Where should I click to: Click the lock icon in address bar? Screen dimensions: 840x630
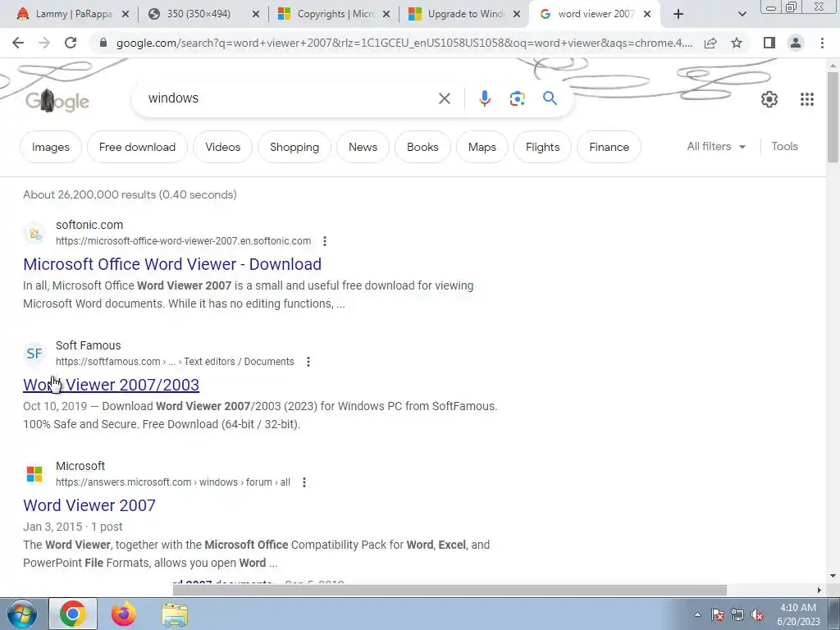pos(103,43)
